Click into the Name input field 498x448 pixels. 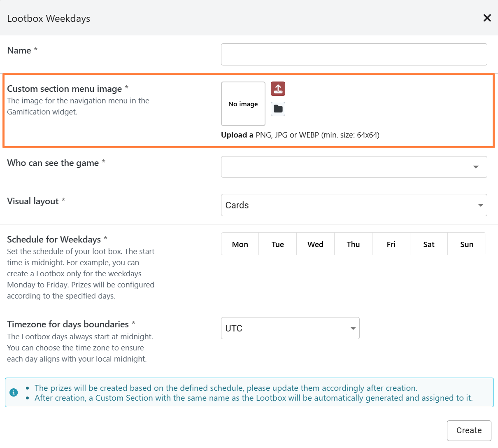pos(354,54)
